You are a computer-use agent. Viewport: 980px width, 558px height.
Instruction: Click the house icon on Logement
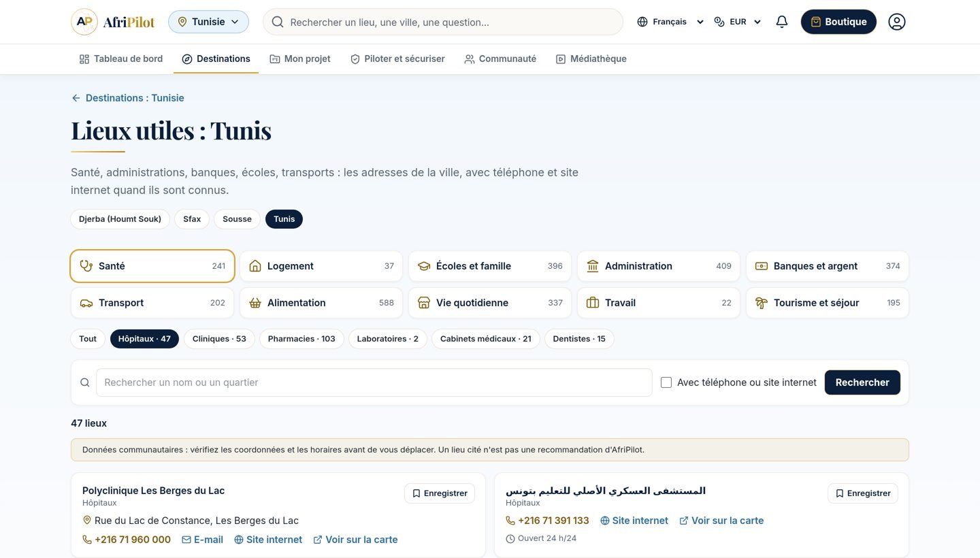[255, 266]
